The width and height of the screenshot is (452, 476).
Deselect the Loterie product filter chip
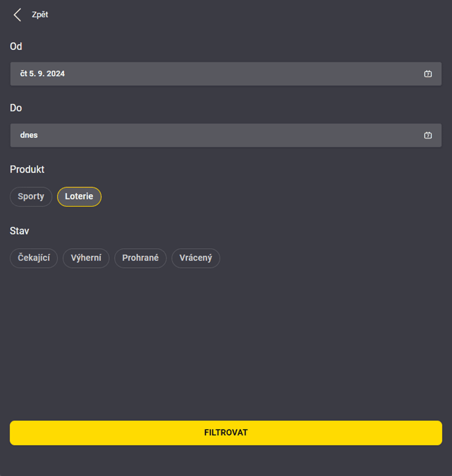coord(79,197)
